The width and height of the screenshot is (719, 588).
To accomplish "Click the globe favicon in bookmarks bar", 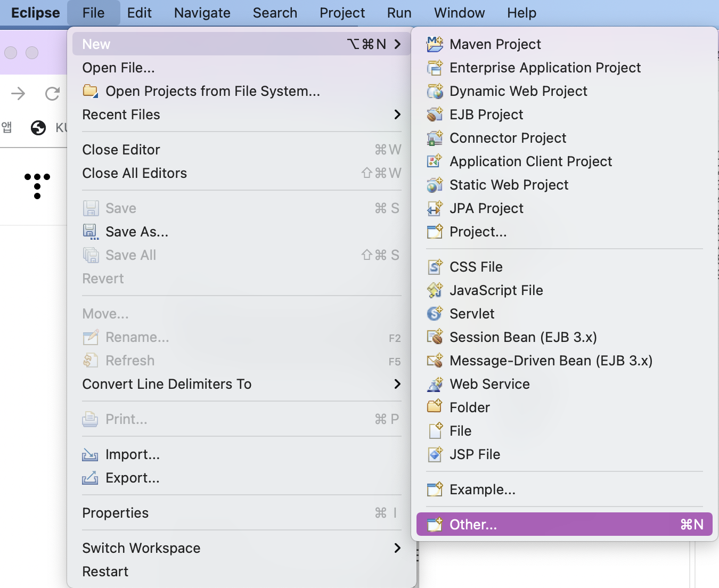I will click(38, 128).
